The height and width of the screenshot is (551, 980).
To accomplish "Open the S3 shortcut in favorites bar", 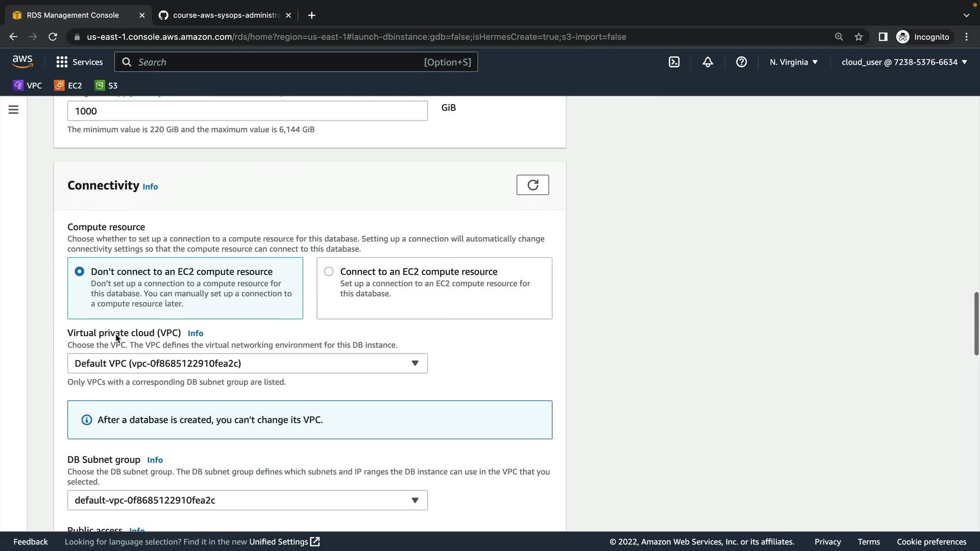I will tap(106, 86).
